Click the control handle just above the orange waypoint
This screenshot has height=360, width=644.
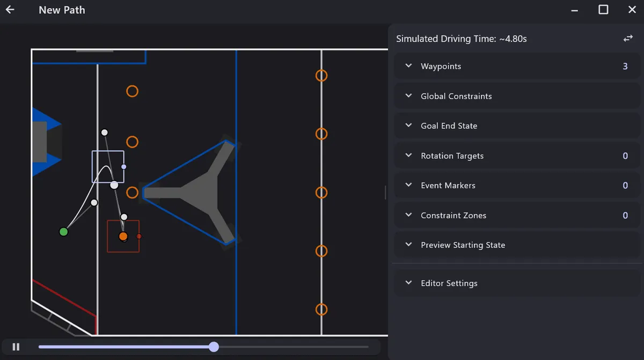[x=124, y=217]
